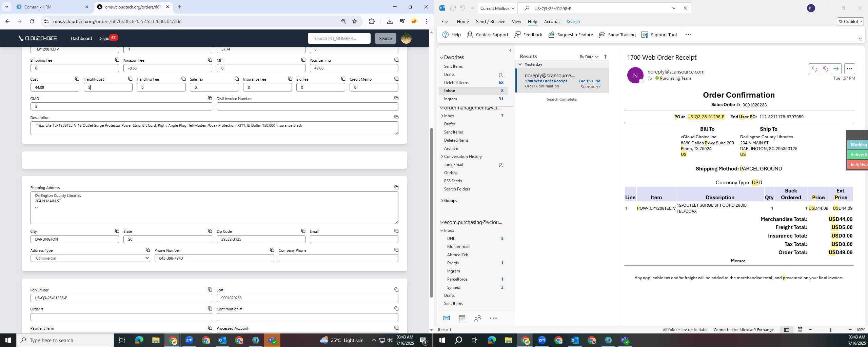Open Dashboard link in CloudChoice navbar
The image size is (868, 347).
pyautogui.click(x=81, y=38)
